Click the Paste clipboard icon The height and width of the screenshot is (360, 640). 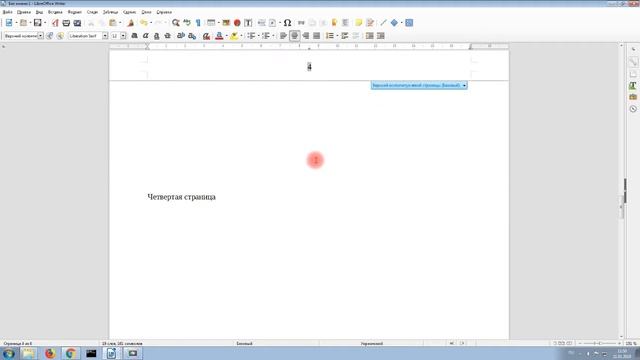pyautogui.click(x=113, y=23)
